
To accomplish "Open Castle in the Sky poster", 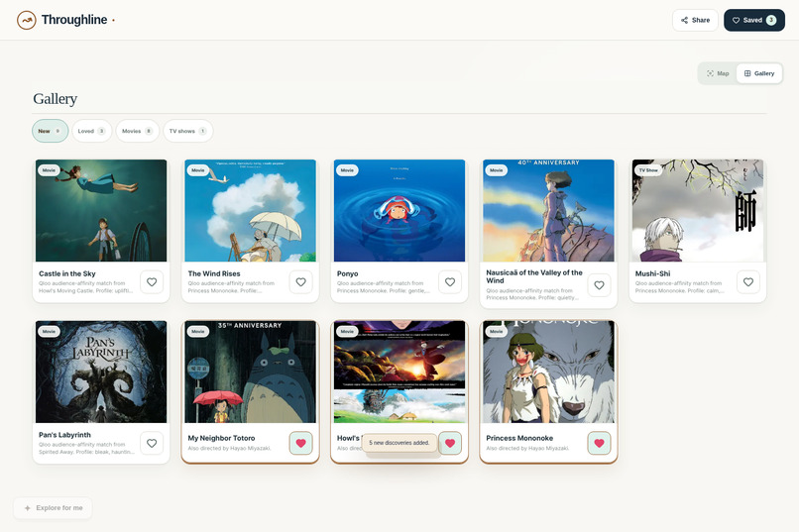I will click(x=101, y=211).
